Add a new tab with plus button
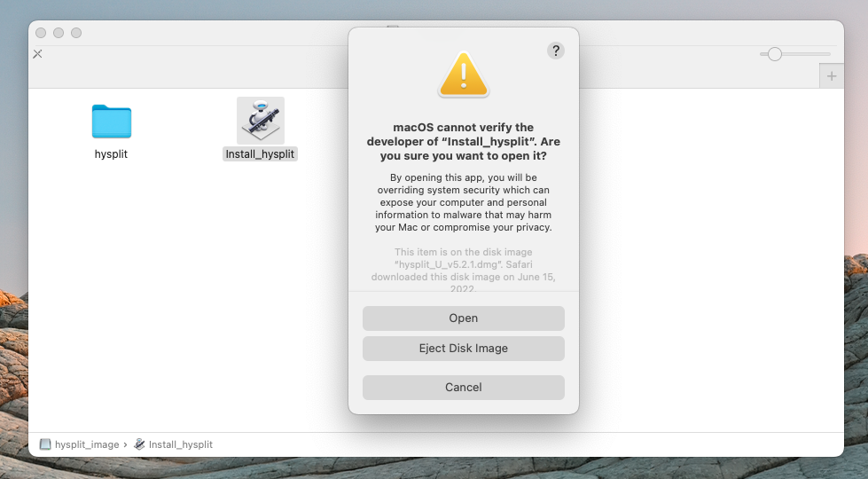This screenshot has height=479, width=868. pyautogui.click(x=832, y=76)
